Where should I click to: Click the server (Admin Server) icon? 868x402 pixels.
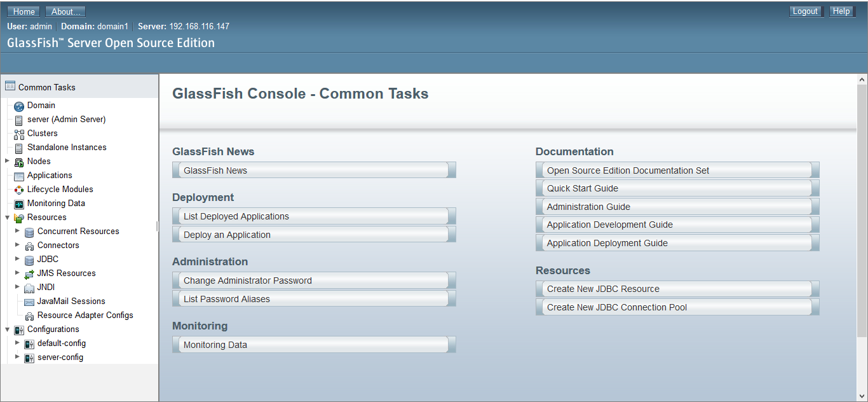tap(19, 120)
